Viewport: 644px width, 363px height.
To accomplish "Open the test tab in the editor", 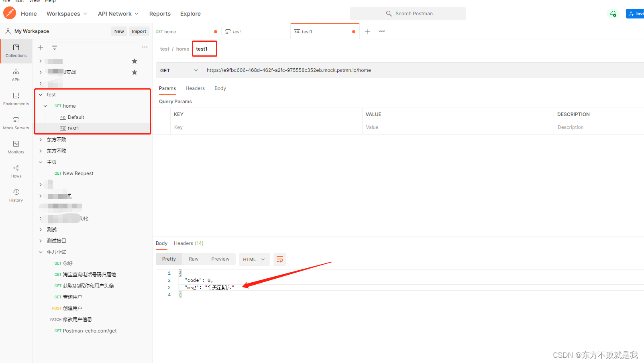I will (237, 31).
